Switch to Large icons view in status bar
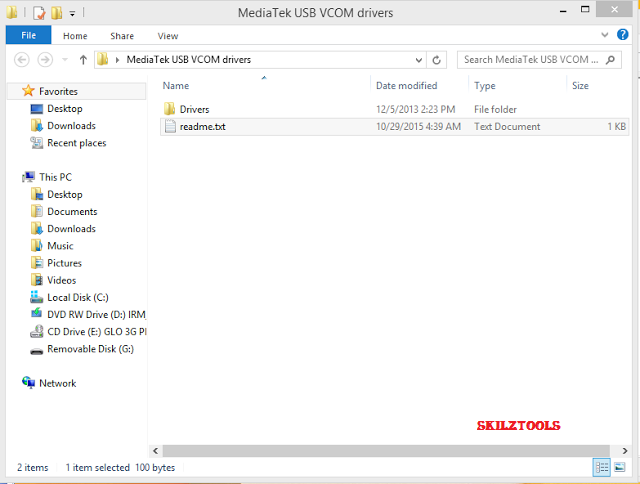Screen dimensions: 640x484 click(620, 467)
